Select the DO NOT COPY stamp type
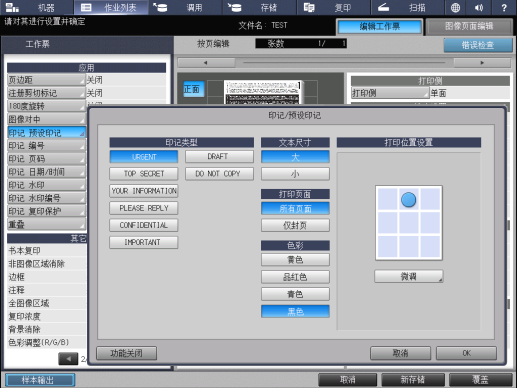 219,174
